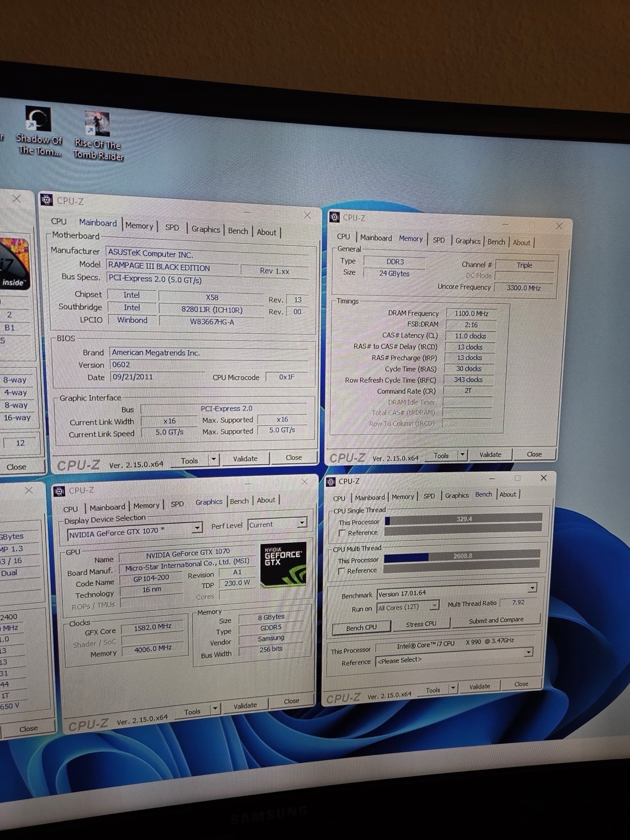630x840 pixels.
Task: Click the Bench CPU button
Action: (x=361, y=627)
